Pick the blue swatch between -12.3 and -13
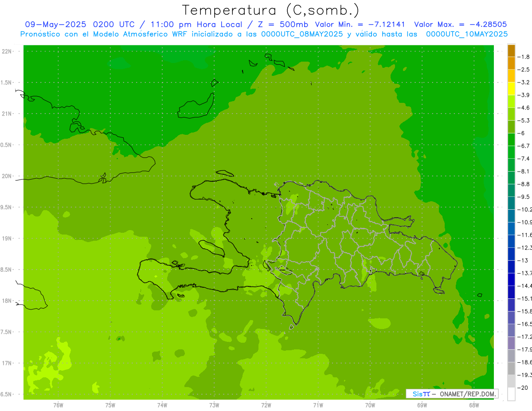This screenshot has height=411, width=532. click(x=511, y=254)
